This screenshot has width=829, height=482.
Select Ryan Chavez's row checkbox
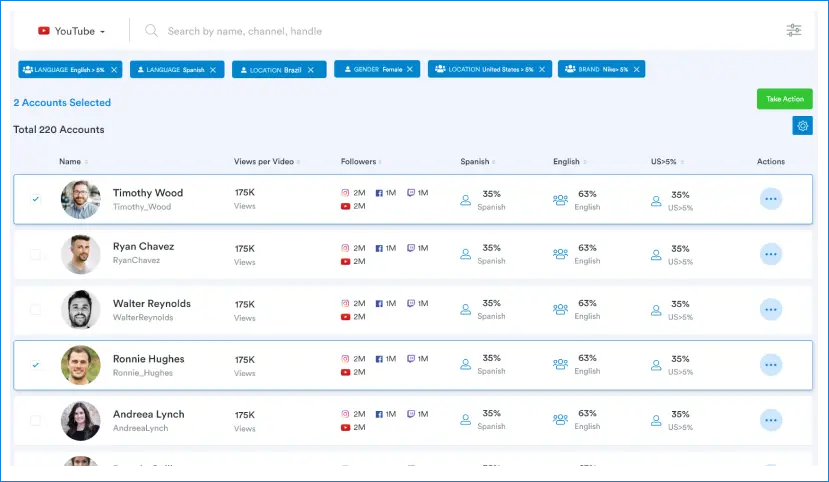(x=36, y=255)
